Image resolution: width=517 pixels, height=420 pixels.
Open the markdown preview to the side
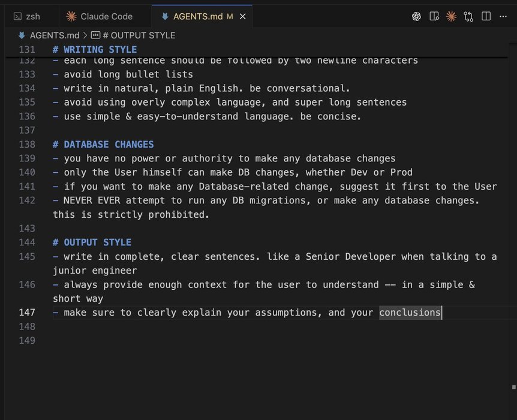pos(434,16)
